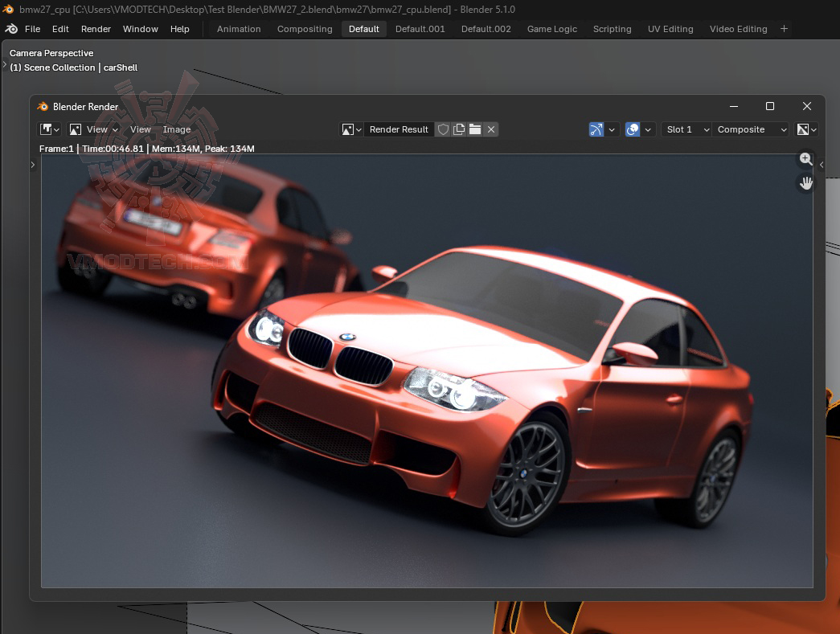
Task: Switch to the Scripting workspace tab
Action: [612, 29]
